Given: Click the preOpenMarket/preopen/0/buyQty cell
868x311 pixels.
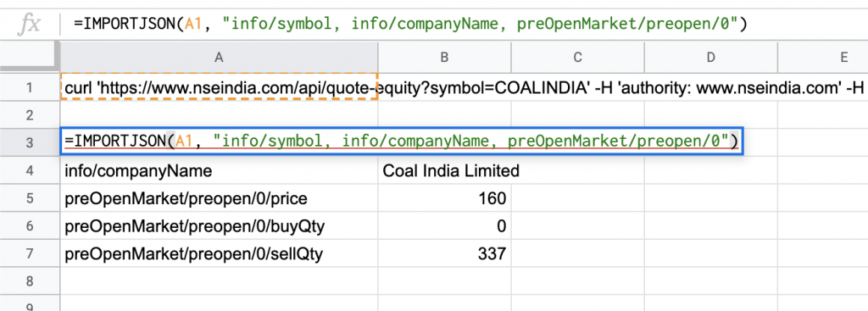Looking at the screenshot, I should click(220, 226).
